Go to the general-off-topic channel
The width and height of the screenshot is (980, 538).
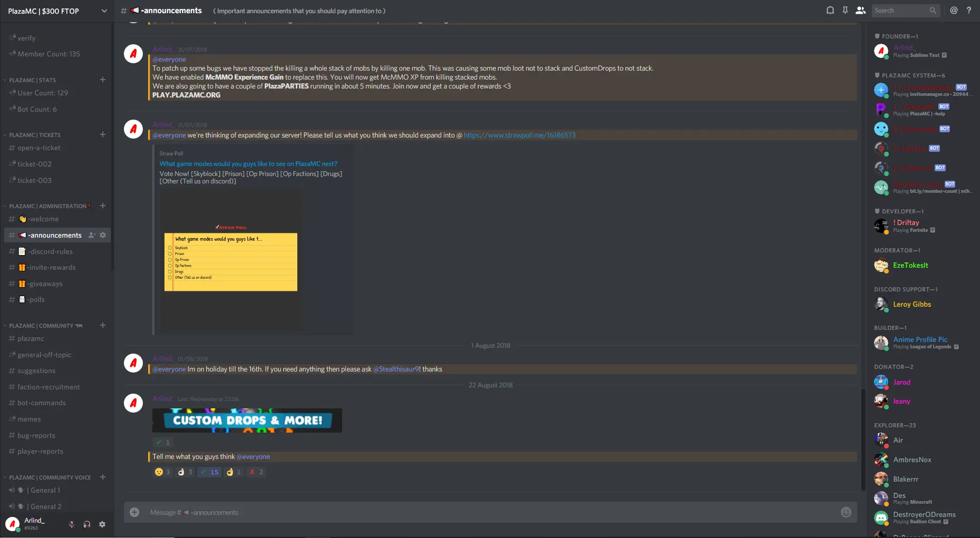[x=57, y=355]
